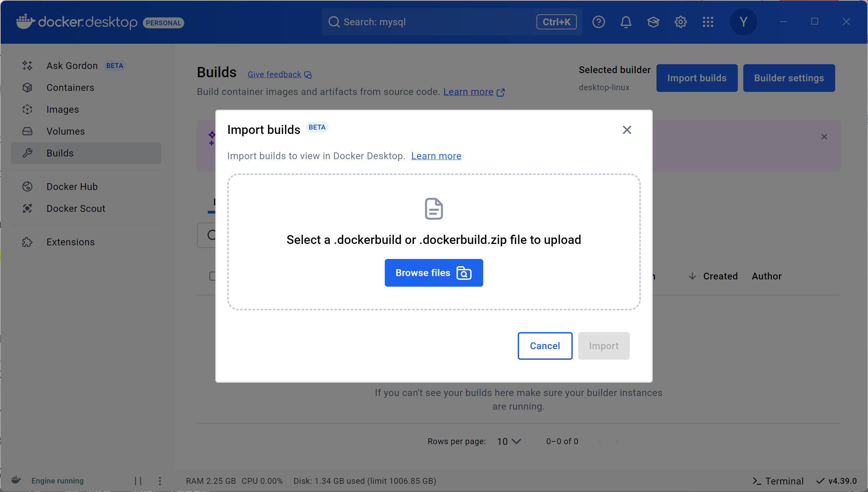Sort by the Created column arrow
This screenshot has height=492, width=868.
click(692, 276)
